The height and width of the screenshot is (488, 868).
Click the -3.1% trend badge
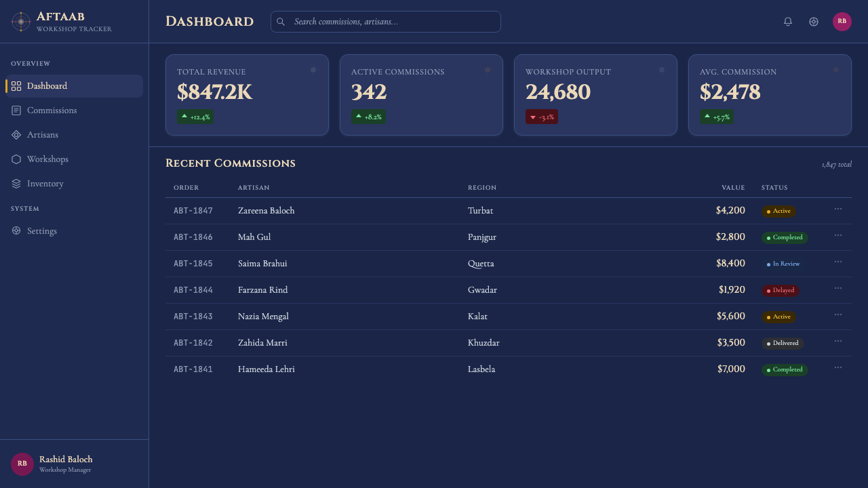[542, 117]
